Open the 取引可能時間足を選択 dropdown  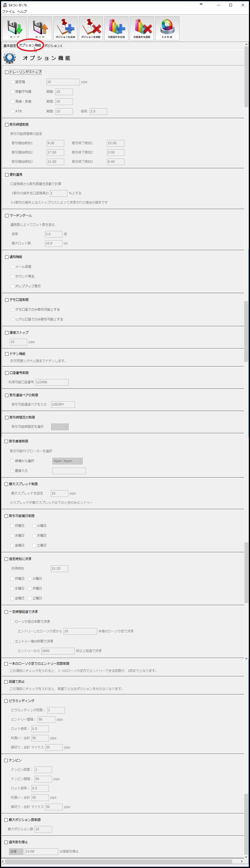(x=60, y=427)
